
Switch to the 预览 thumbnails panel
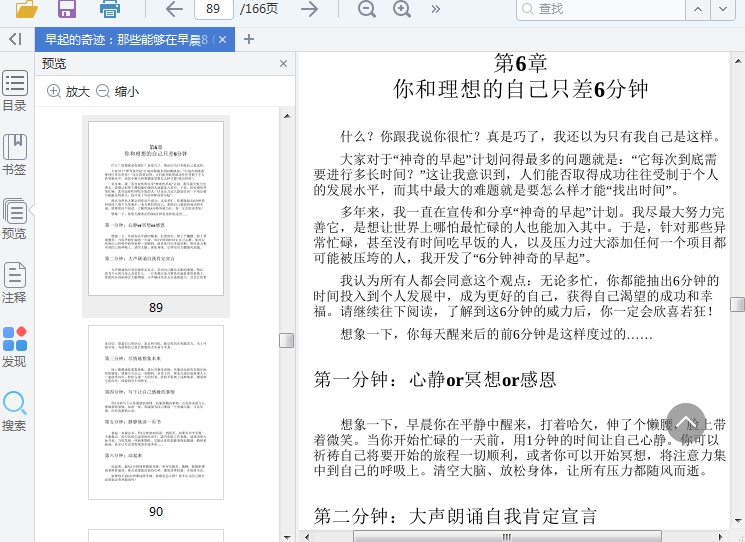[15, 219]
